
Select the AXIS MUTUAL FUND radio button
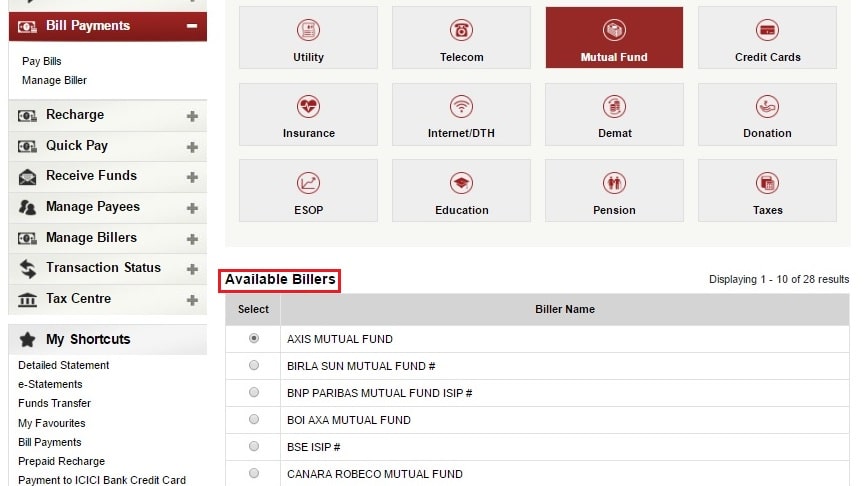point(254,338)
